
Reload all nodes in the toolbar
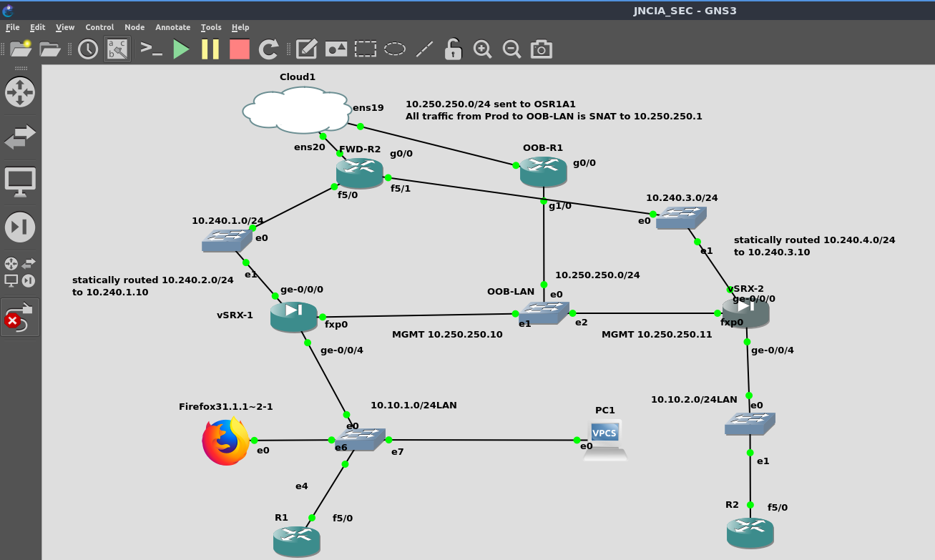[268, 49]
